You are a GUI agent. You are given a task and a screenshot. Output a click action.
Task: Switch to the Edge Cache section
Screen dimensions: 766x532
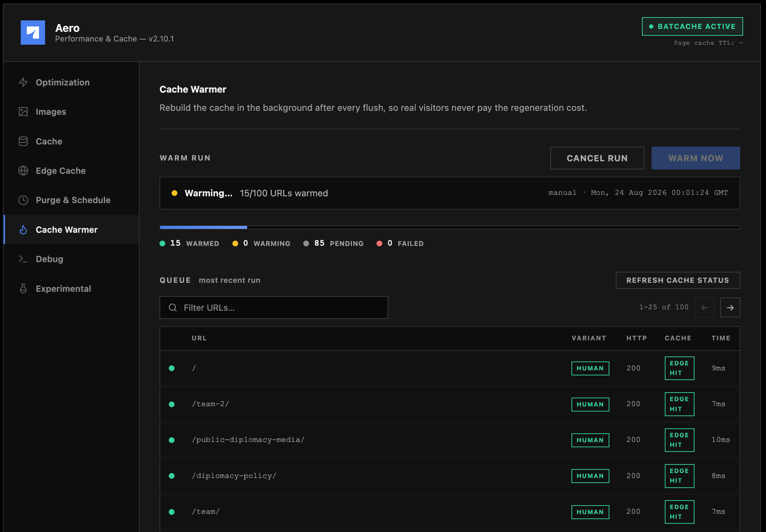click(71, 171)
